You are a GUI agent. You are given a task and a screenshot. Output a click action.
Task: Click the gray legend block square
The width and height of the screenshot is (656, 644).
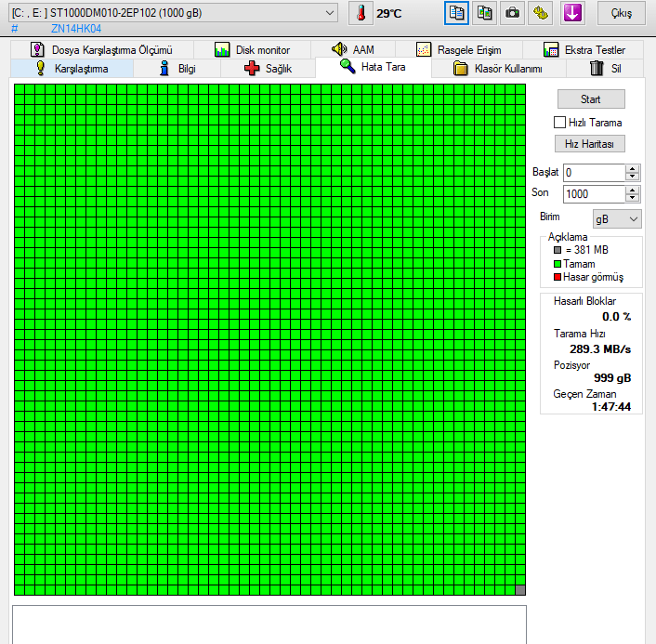click(x=558, y=250)
